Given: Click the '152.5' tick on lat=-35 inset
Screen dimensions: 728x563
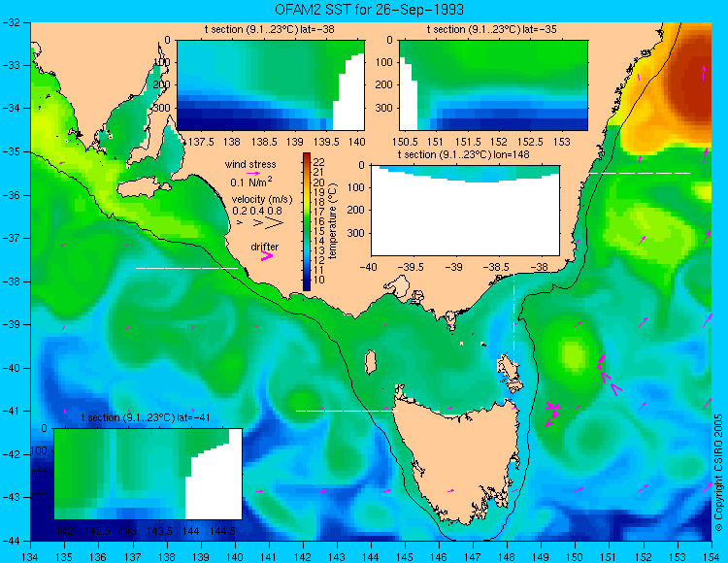Looking at the screenshot, I should click(531, 142).
